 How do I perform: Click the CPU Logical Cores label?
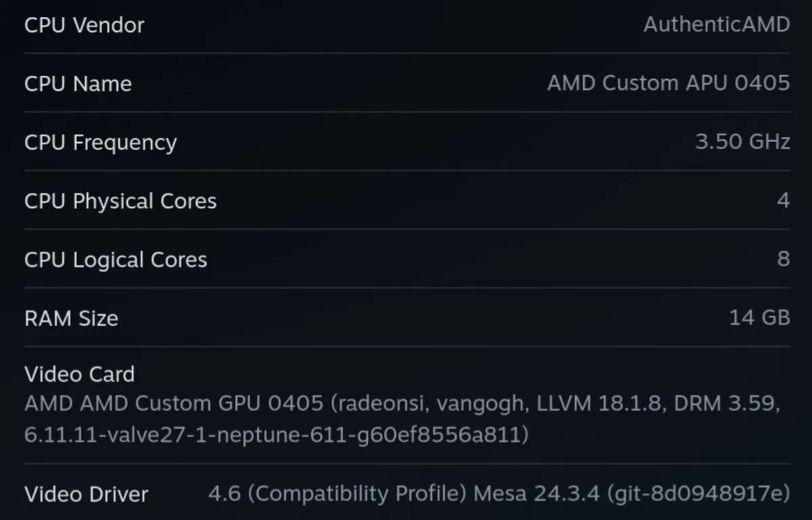[x=115, y=259]
